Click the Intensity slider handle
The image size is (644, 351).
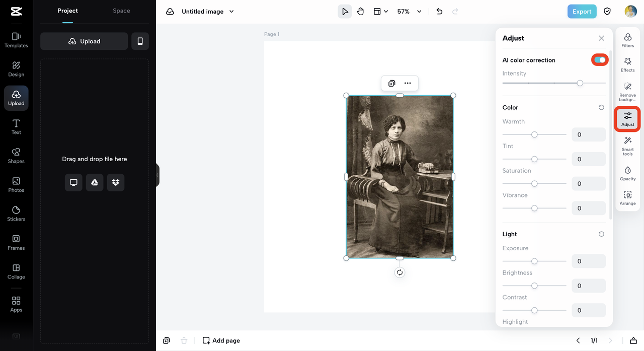pyautogui.click(x=580, y=83)
